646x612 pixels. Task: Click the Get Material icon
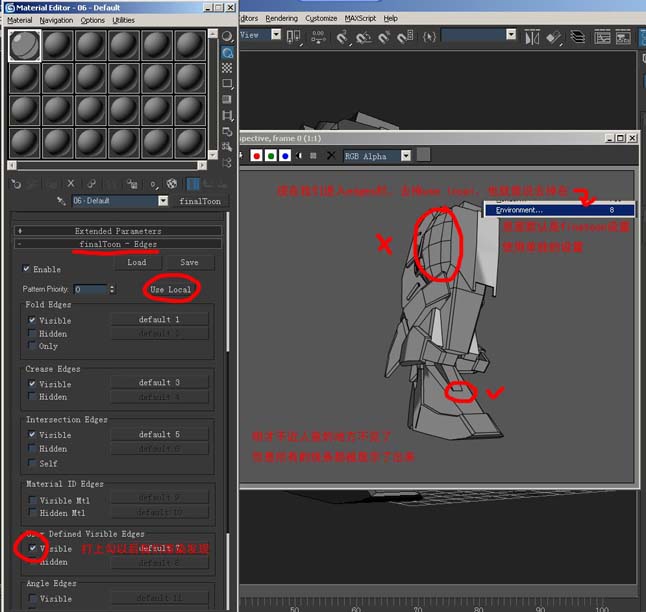click(16, 184)
